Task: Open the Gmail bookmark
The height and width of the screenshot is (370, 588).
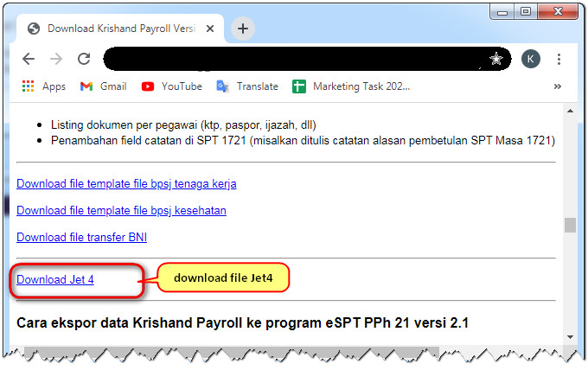Action: (x=103, y=86)
